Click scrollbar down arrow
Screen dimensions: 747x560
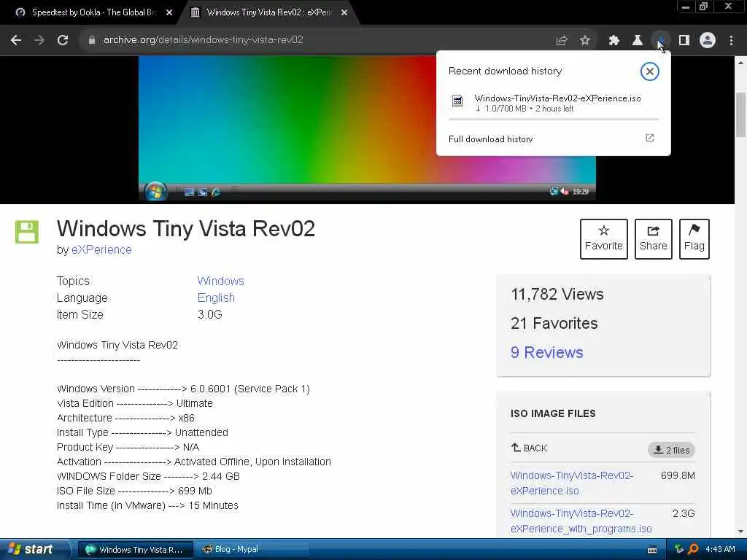(x=741, y=532)
